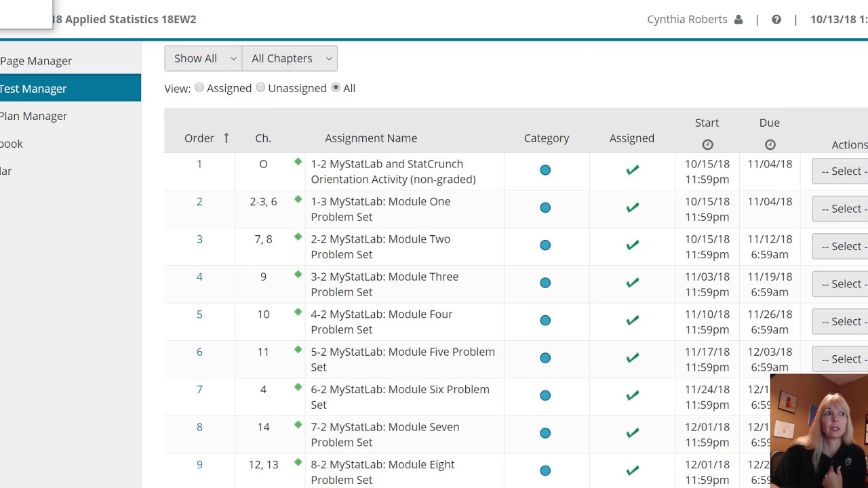Click the user profile icon beside Cynthia Roberts
Screen dimensions: 868x488
tap(738, 20)
